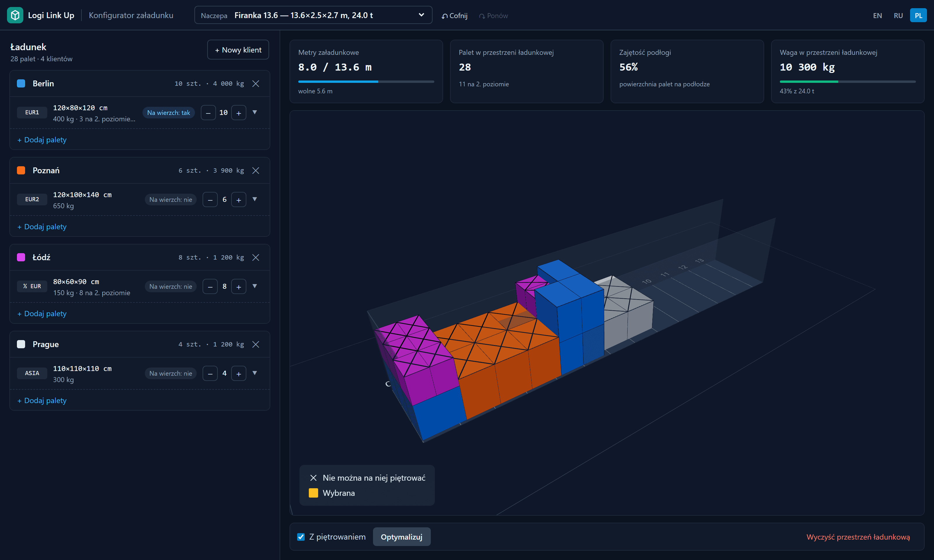Switch language to EN

pyautogui.click(x=877, y=15)
